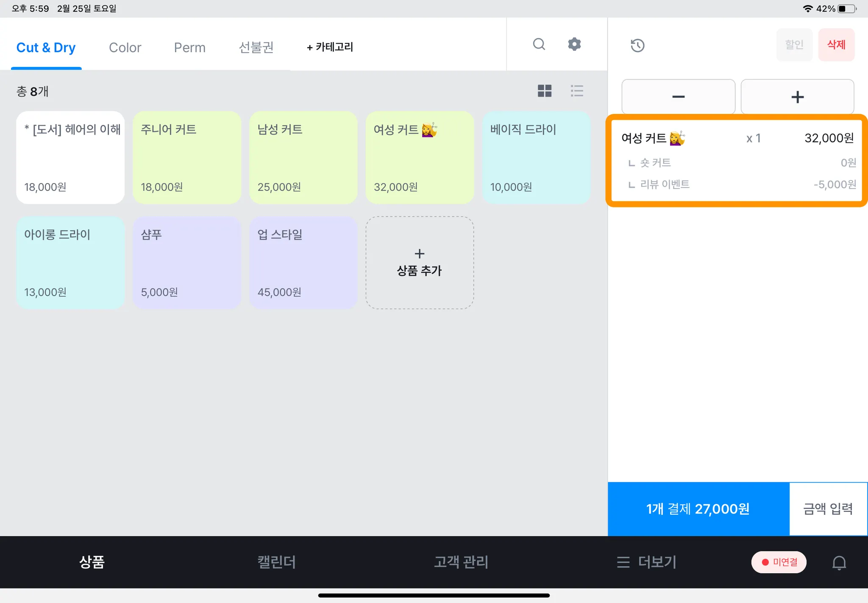Viewport: 868px width, 603px height.
Task: Open the product search magnifier icon
Action: pos(539,44)
